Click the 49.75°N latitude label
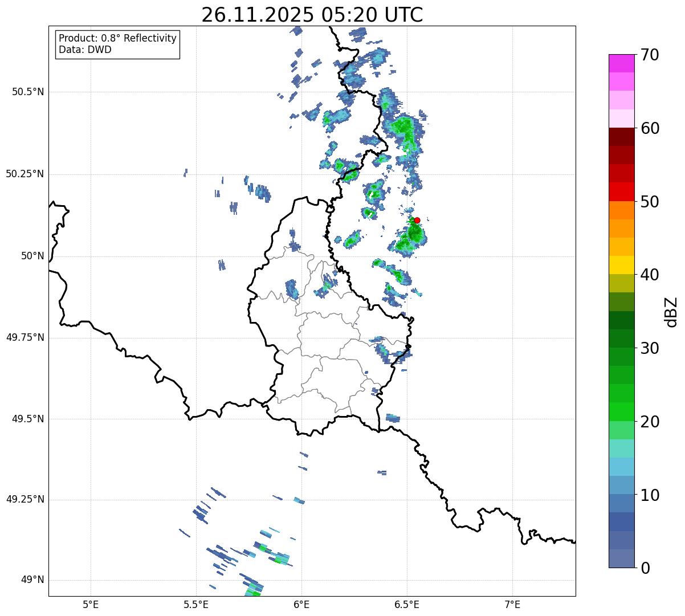Screen dimensions: 685x616 25,337
